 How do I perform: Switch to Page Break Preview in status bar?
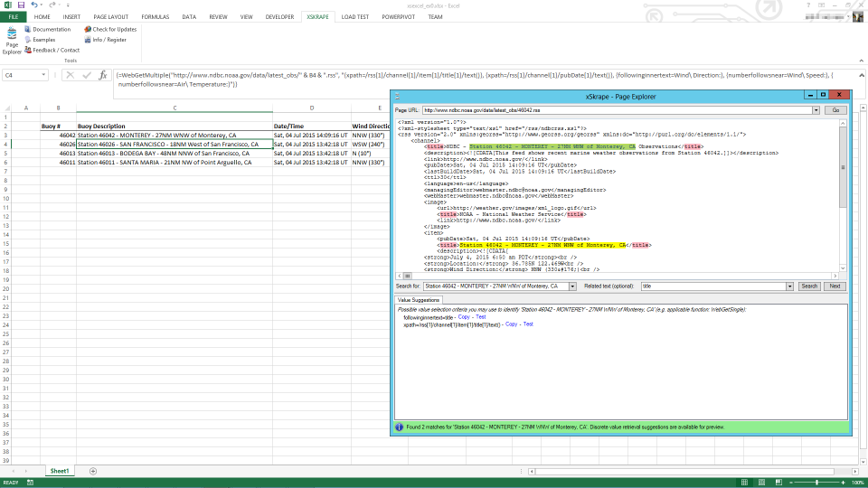(x=778, y=483)
